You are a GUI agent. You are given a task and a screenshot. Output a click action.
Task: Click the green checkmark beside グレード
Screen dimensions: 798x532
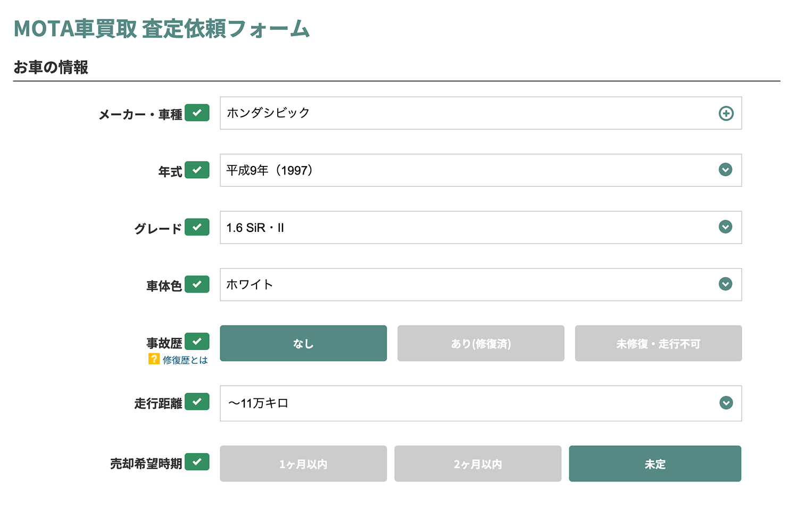[x=197, y=227]
